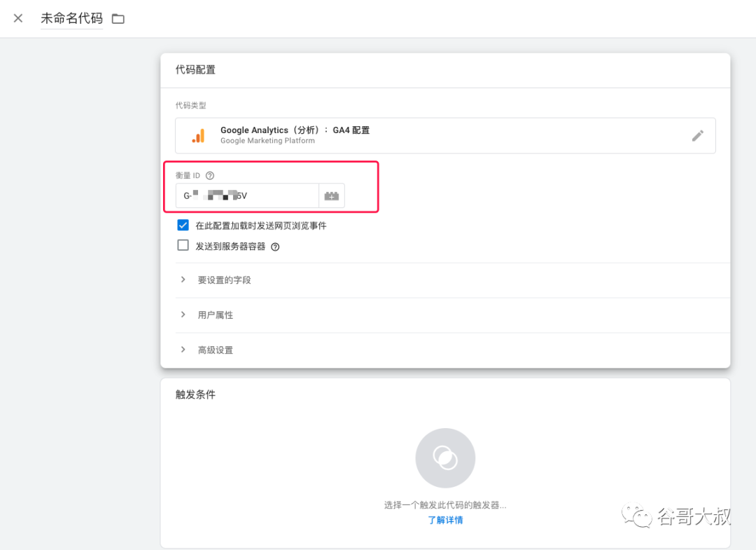This screenshot has height=550, width=756.
Task: Click into the 衡量 ID input field
Action: [247, 196]
